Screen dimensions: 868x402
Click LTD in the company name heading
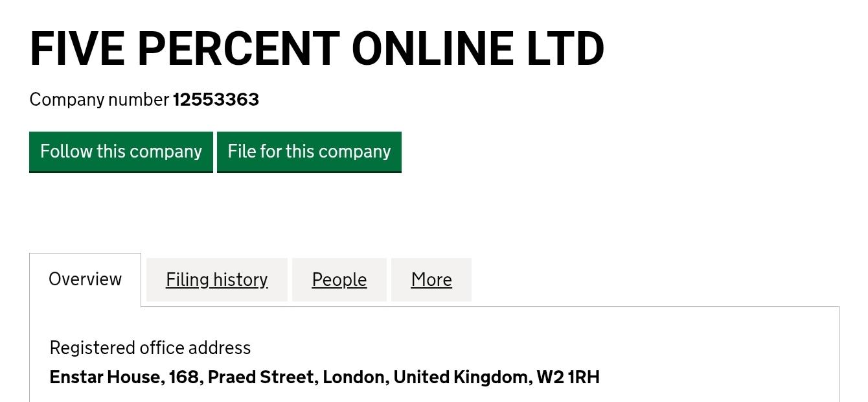pos(565,49)
